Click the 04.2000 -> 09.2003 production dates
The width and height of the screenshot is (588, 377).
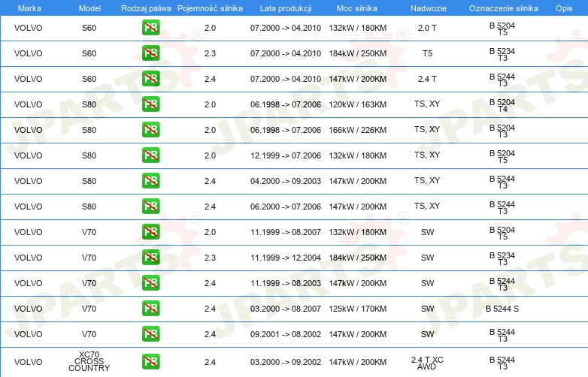click(286, 181)
